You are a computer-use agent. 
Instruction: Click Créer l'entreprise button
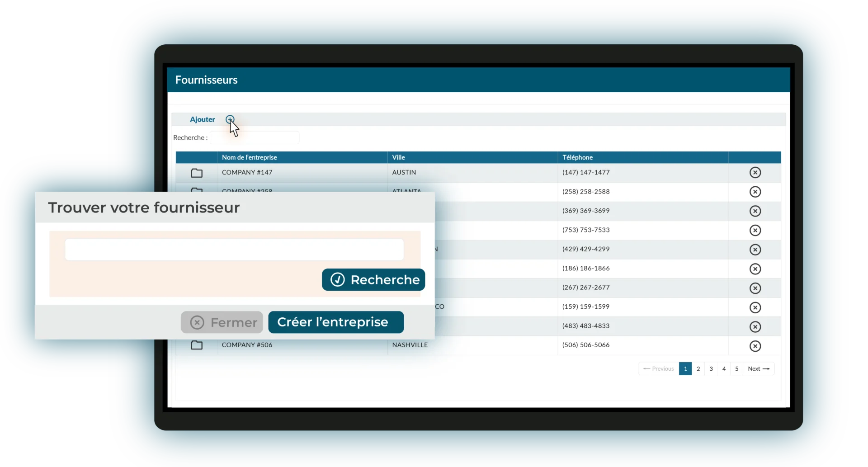336,322
